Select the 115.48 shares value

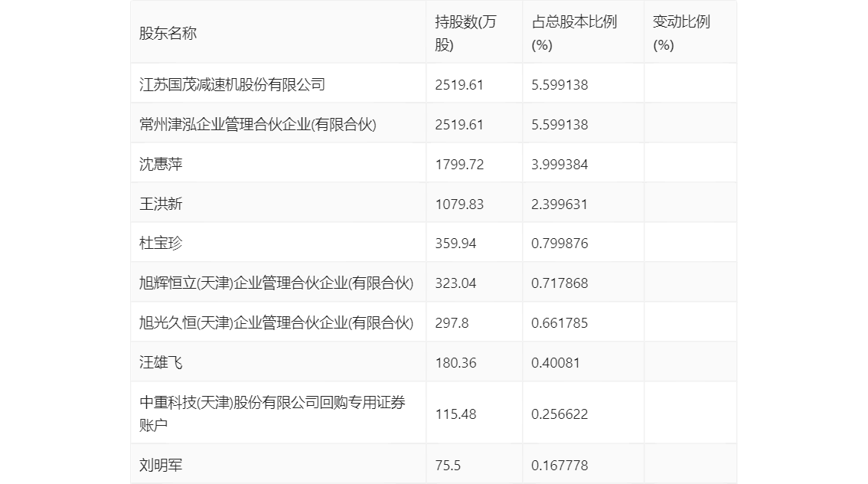455,414
